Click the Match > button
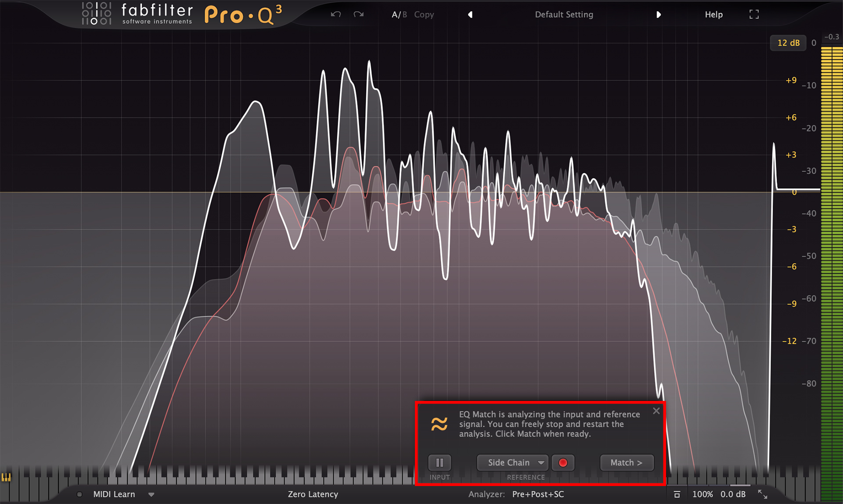The height and width of the screenshot is (504, 843). pyautogui.click(x=627, y=462)
